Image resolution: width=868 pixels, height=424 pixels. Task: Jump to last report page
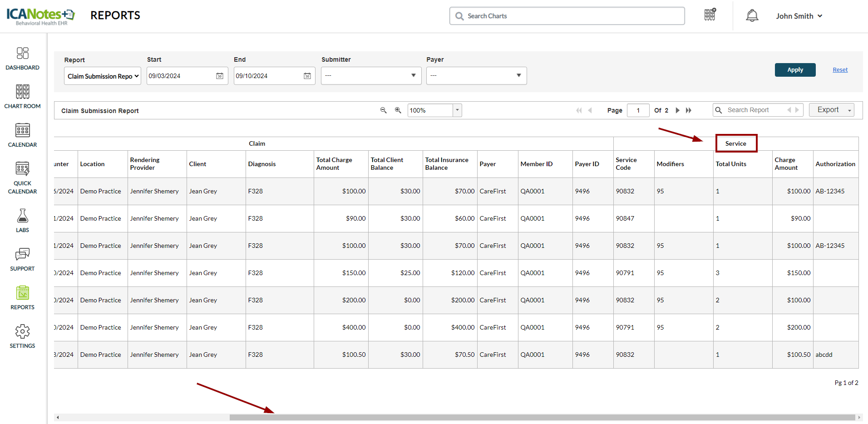(x=689, y=110)
